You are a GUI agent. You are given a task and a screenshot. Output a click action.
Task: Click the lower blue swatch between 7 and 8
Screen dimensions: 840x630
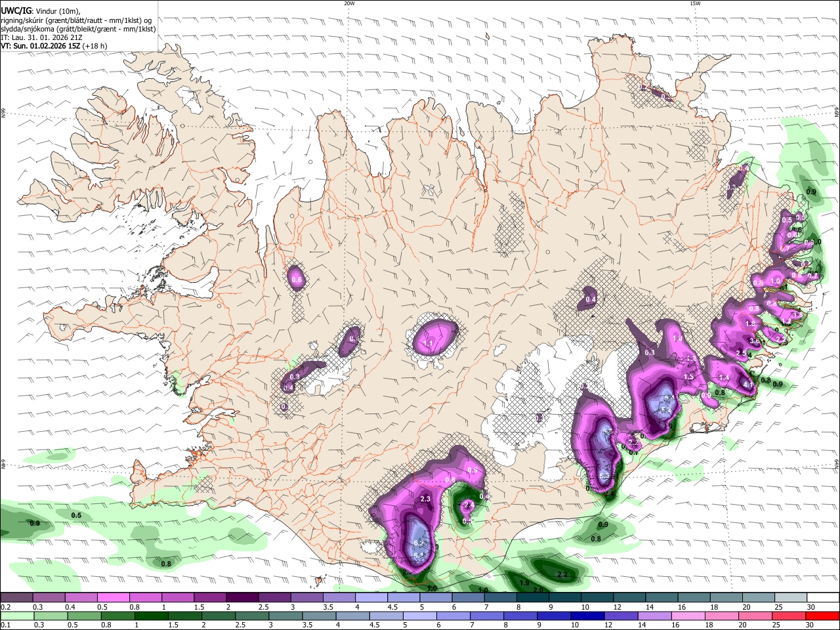coord(486,616)
